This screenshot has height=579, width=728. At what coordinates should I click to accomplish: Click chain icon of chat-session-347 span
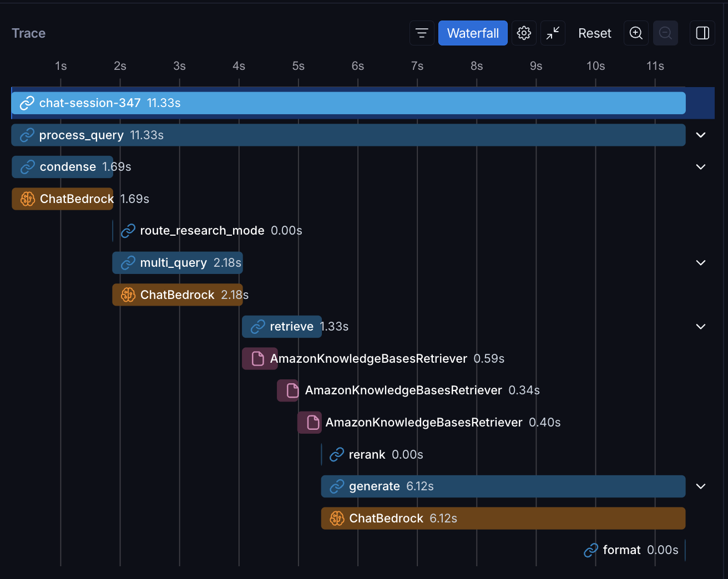click(27, 103)
